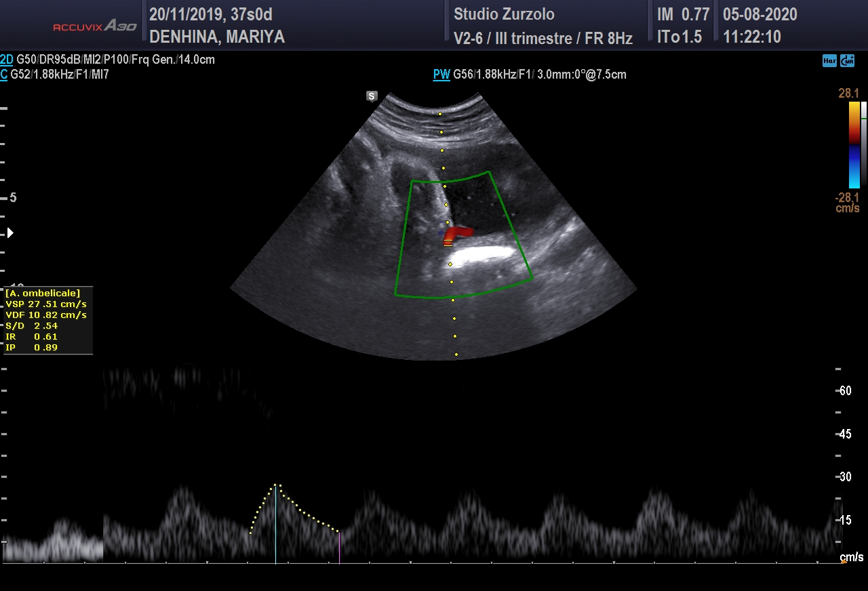Select the 2D mode label
868x591 pixels.
[x=7, y=60]
